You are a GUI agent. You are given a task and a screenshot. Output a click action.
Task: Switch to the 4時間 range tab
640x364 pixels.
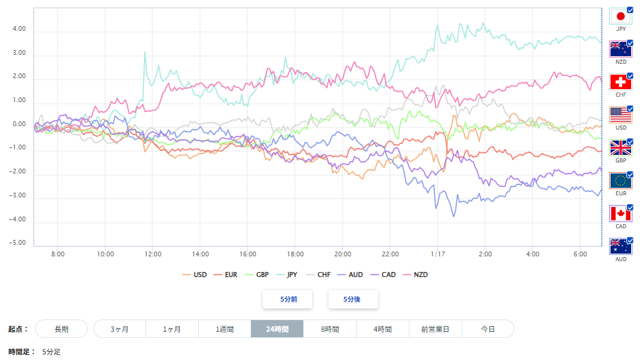pos(383,329)
